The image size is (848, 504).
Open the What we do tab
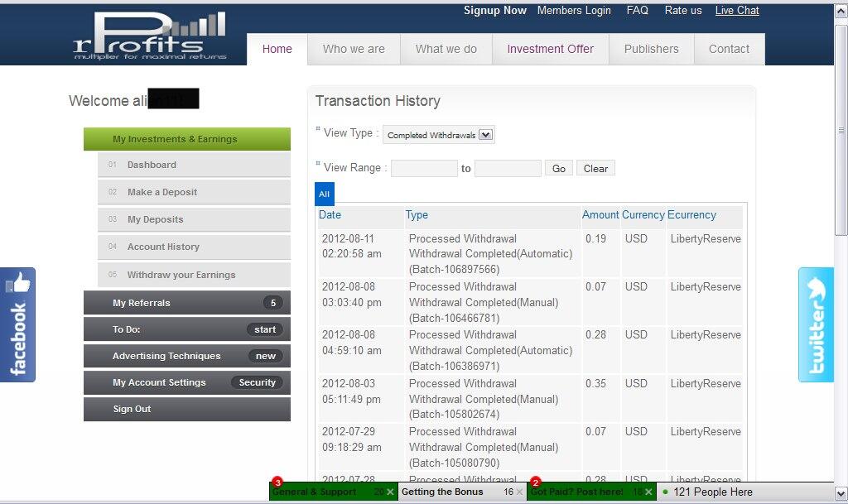446,49
